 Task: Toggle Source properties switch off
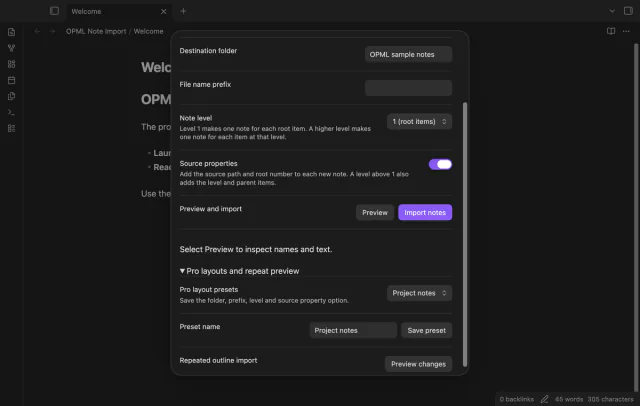440,164
